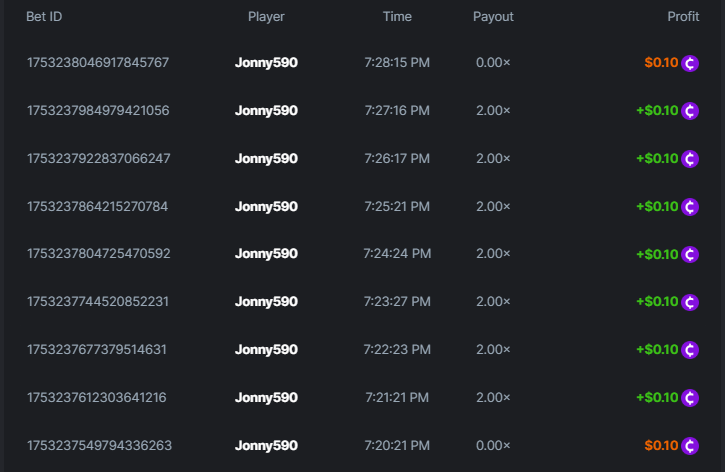
Task: Click the coin icon in the 7:26:17 PM row
Action: pyautogui.click(x=690, y=159)
